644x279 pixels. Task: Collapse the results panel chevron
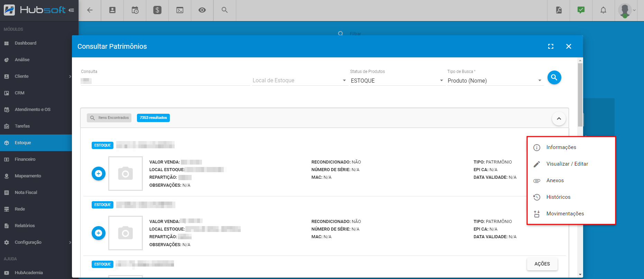pos(559,119)
